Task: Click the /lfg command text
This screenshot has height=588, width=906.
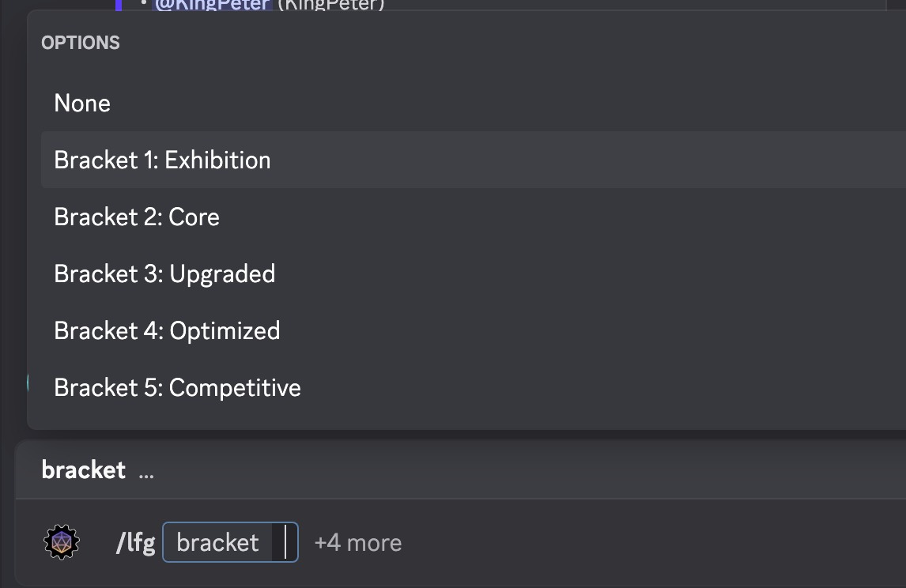Action: pos(135,543)
